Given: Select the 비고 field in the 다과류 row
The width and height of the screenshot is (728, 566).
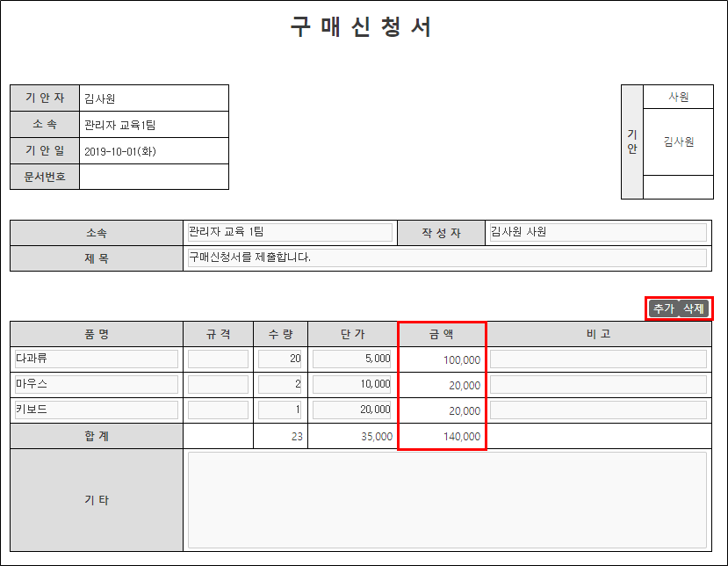Looking at the screenshot, I should click(x=597, y=359).
